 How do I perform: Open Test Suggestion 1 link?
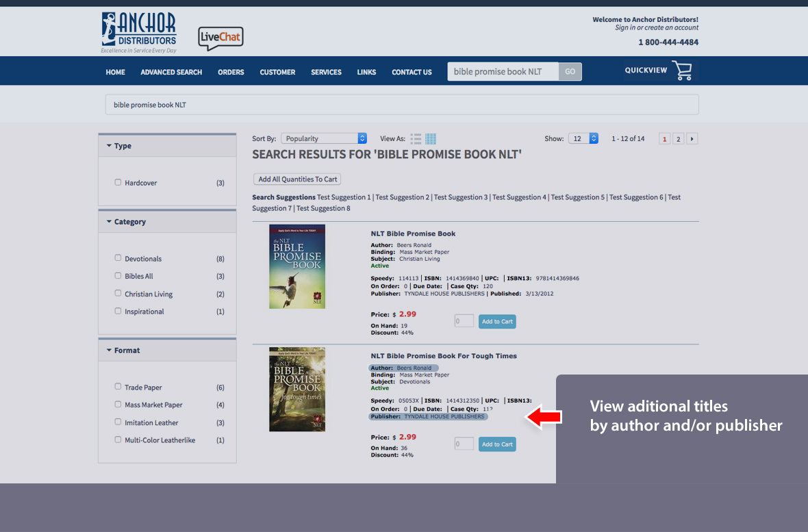(x=344, y=197)
